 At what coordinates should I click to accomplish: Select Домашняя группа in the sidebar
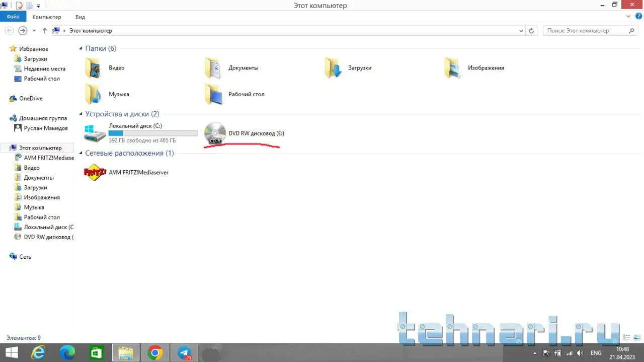(38, 118)
